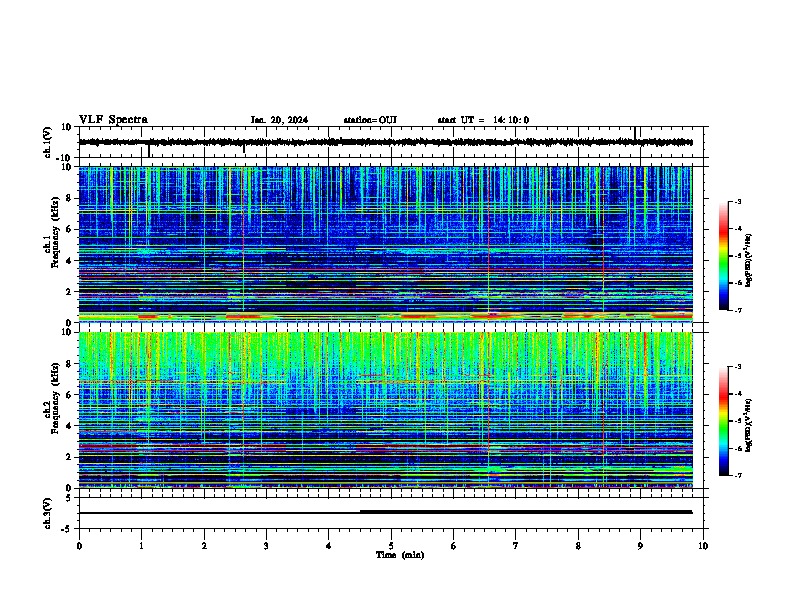792x612 pixels.
Task: Click the '-3' tick on ch.1 colorbar
Action: [737, 201]
